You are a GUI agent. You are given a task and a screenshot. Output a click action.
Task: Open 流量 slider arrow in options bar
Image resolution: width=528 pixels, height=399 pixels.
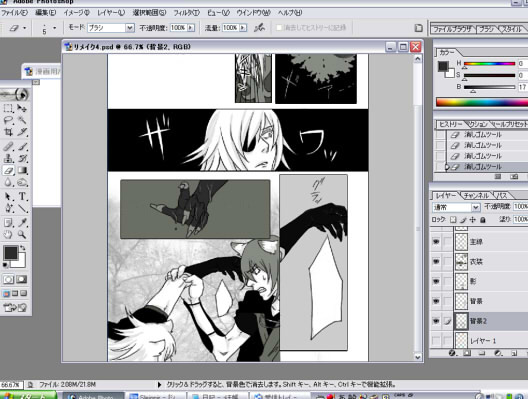243,28
